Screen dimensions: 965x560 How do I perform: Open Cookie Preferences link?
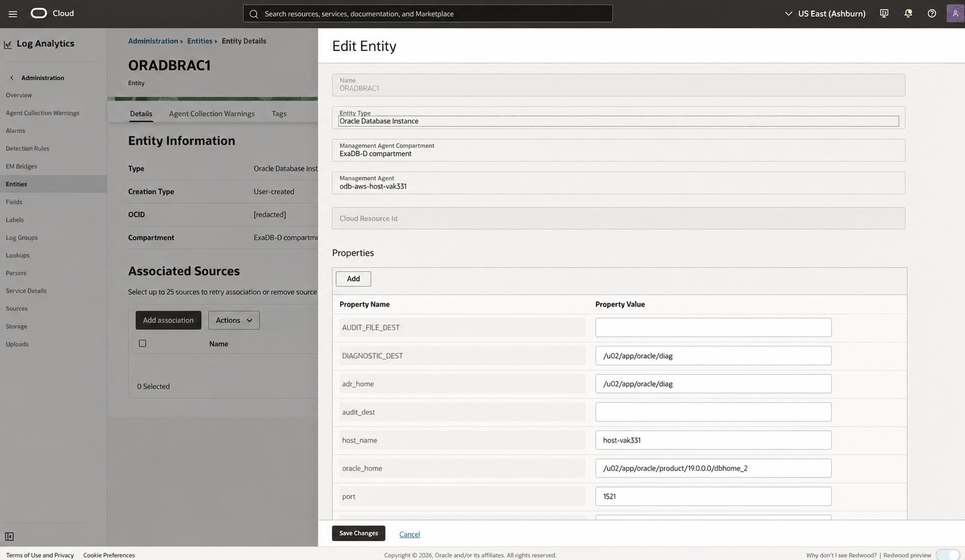[x=109, y=555]
